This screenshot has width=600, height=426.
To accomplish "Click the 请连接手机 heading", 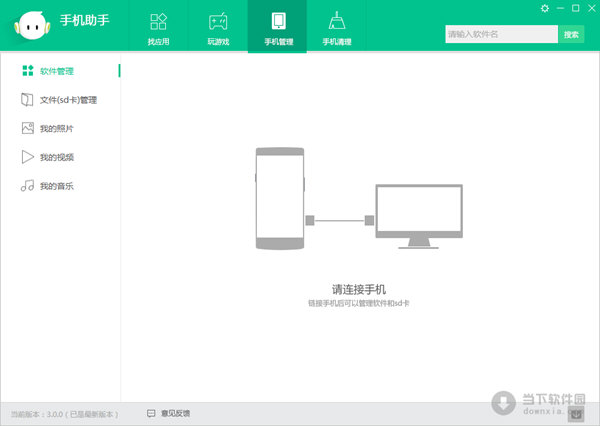I will [359, 289].
